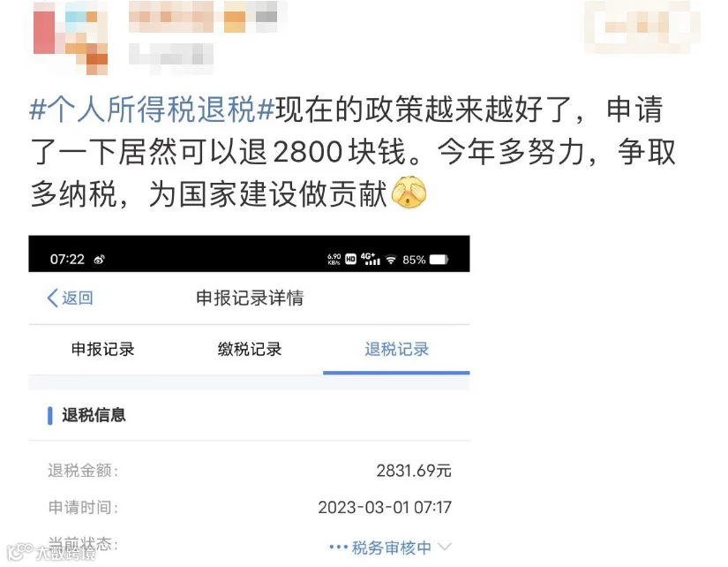Image resolution: width=728 pixels, height=567 pixels.
Task: Click the WiFi signal icon
Action: pyautogui.click(x=391, y=260)
